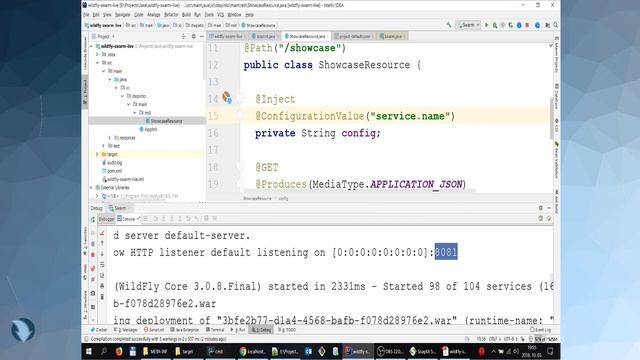Screen dimensions: 640x360
Task: Open the Refactor menu
Action: [x=171, y=15]
